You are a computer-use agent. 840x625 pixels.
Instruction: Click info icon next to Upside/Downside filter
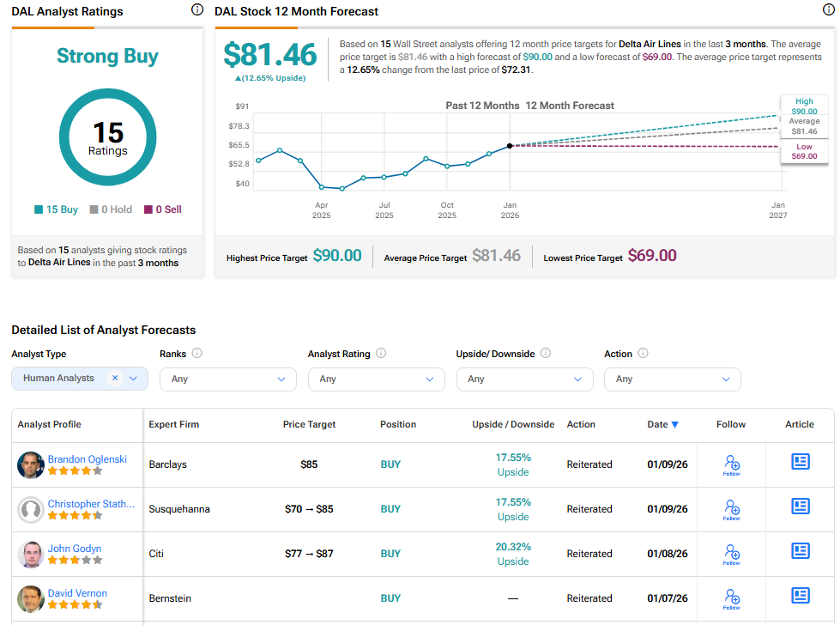[546, 354]
